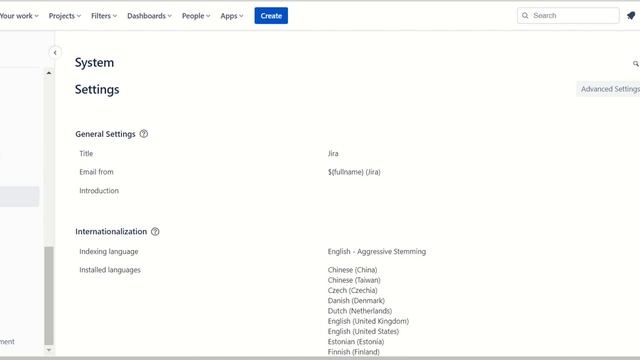The image size is (640, 360).
Task: Click the admin search magnifier icon
Action: click(x=636, y=64)
